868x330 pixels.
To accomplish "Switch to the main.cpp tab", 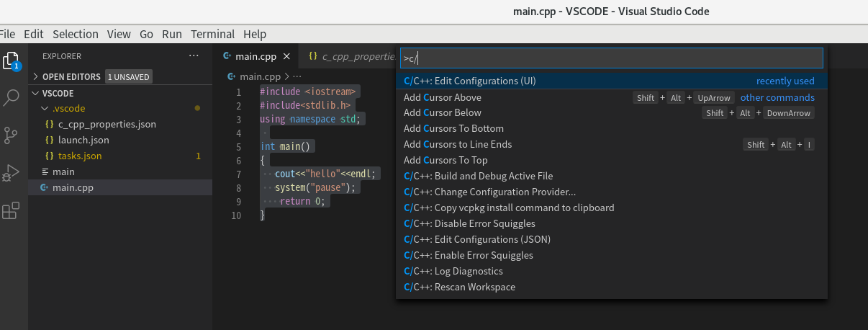I will click(256, 56).
